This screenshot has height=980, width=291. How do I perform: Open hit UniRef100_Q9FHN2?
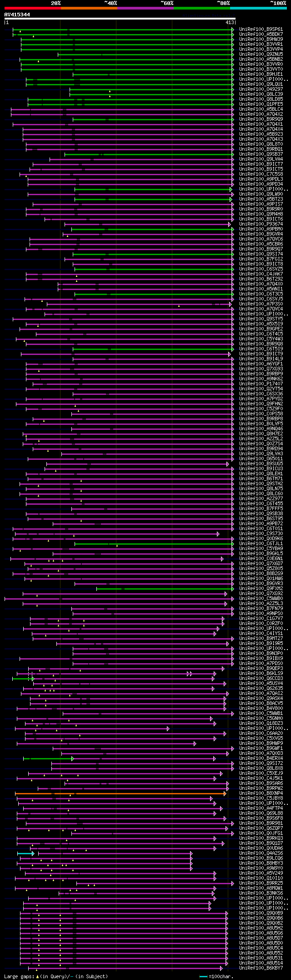pyautogui.click(x=261, y=404)
